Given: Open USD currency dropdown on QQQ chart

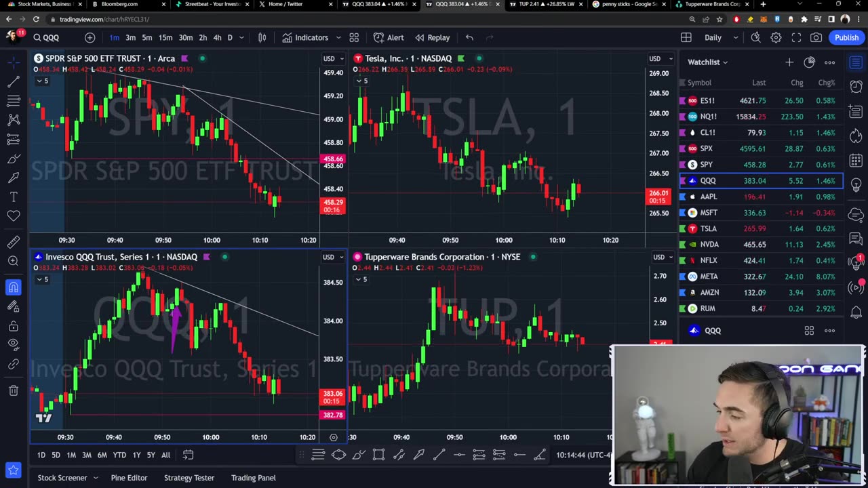Looking at the screenshot, I should (333, 257).
